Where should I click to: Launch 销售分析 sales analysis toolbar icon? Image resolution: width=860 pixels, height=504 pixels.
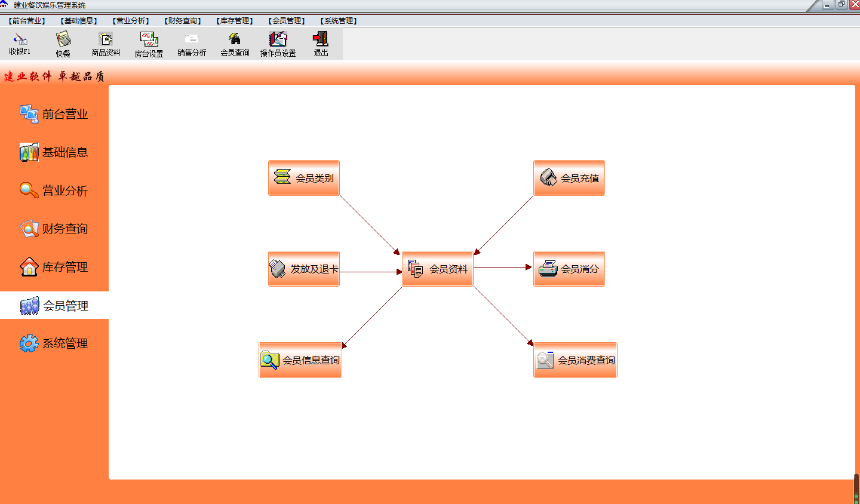point(192,44)
